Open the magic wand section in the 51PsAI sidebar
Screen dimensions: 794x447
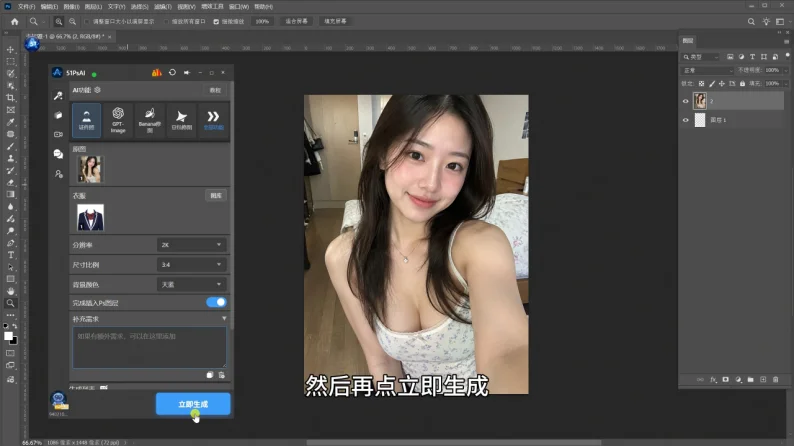(58, 96)
